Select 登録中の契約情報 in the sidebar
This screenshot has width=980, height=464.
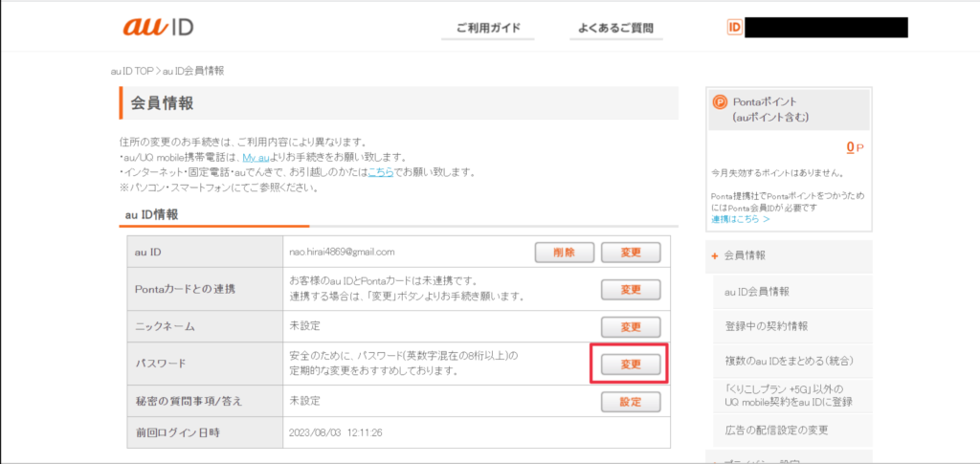coord(767,326)
